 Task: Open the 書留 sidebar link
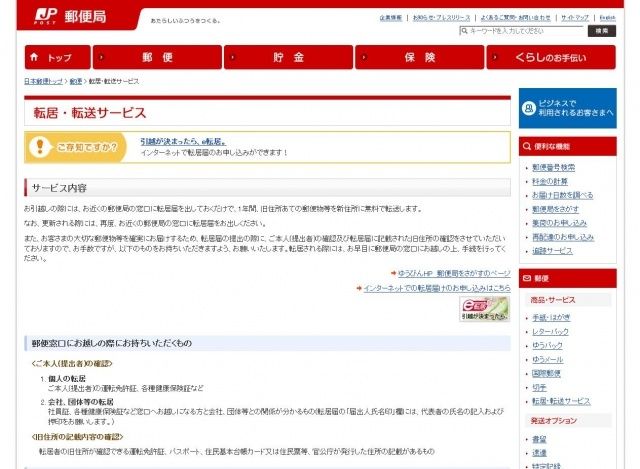pyautogui.click(x=539, y=439)
